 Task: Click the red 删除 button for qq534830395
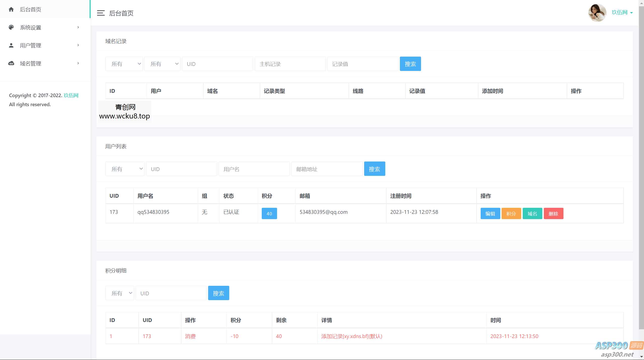[x=553, y=214]
